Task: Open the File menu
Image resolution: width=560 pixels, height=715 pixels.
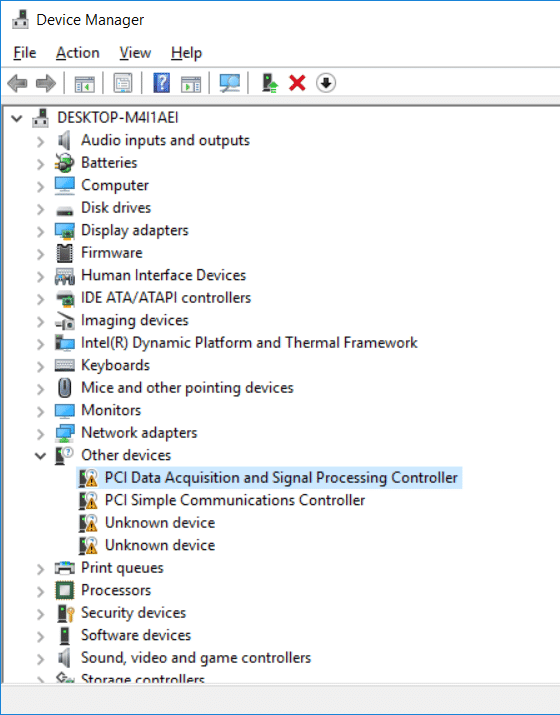Action: click(25, 53)
